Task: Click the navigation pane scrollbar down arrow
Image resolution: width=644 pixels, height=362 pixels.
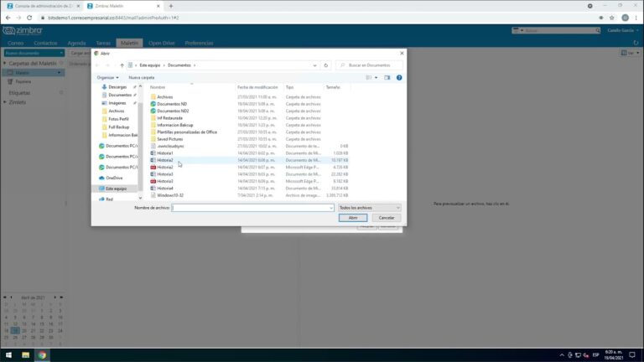Action: coord(140,199)
